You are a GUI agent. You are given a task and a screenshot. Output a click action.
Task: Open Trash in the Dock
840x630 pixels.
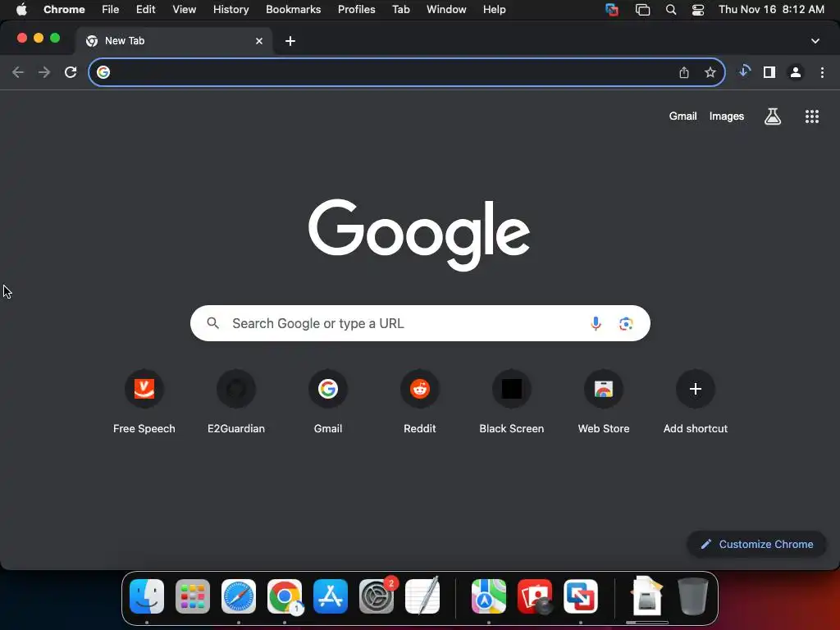point(693,596)
